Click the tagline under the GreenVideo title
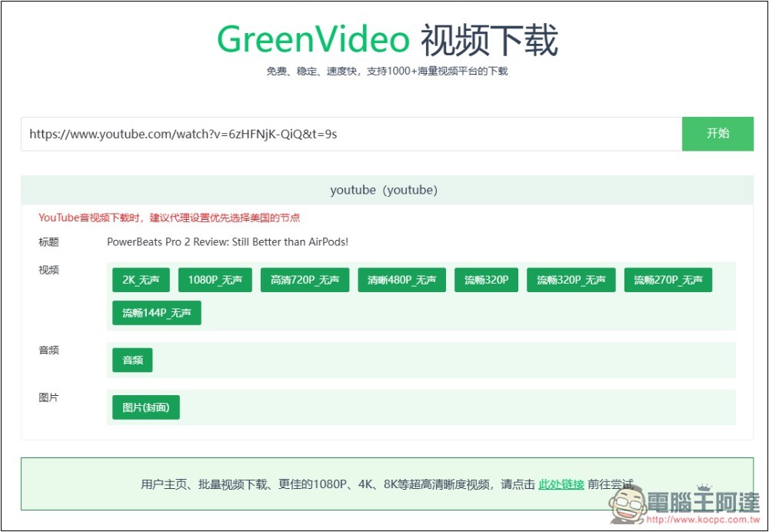Viewport: 769px width, 532px height. click(x=387, y=71)
